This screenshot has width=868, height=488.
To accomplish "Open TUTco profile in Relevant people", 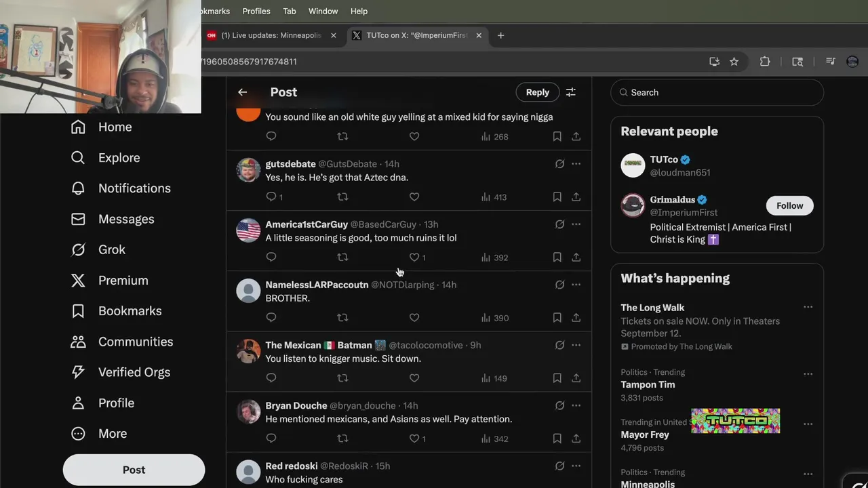I will coord(717,165).
